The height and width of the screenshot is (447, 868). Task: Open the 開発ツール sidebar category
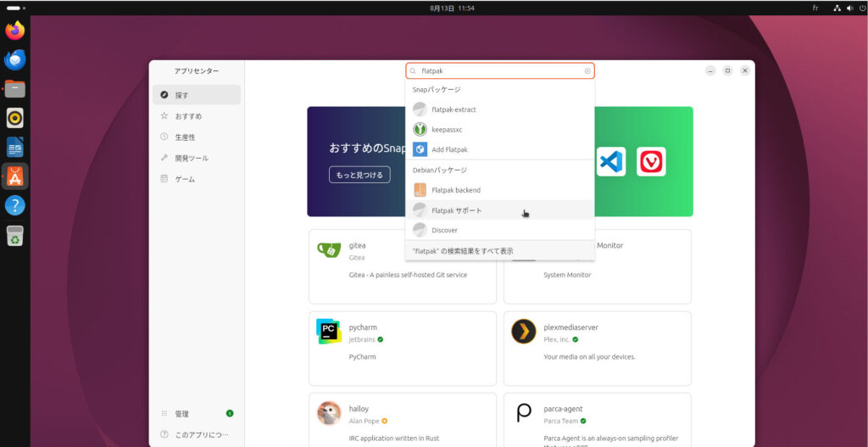coord(197,158)
